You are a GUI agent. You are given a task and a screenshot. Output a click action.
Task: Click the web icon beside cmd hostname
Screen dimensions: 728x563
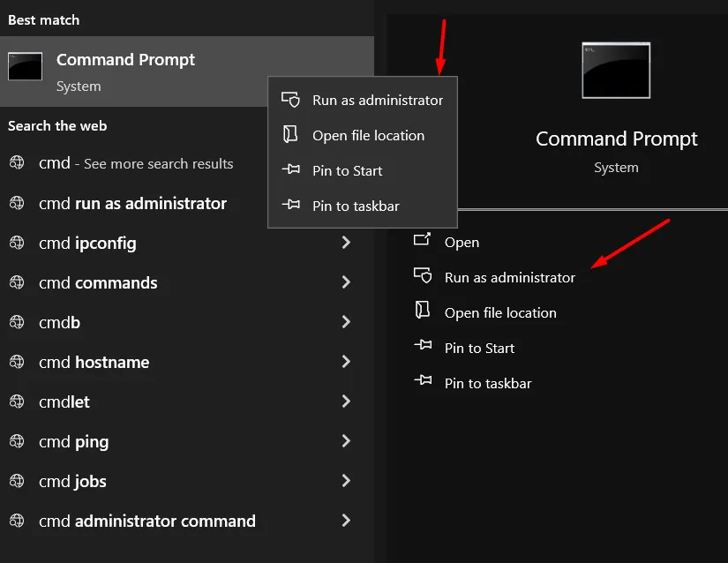coord(17,362)
